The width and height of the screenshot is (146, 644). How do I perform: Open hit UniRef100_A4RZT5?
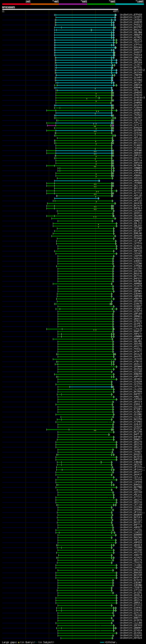coord(131,555)
